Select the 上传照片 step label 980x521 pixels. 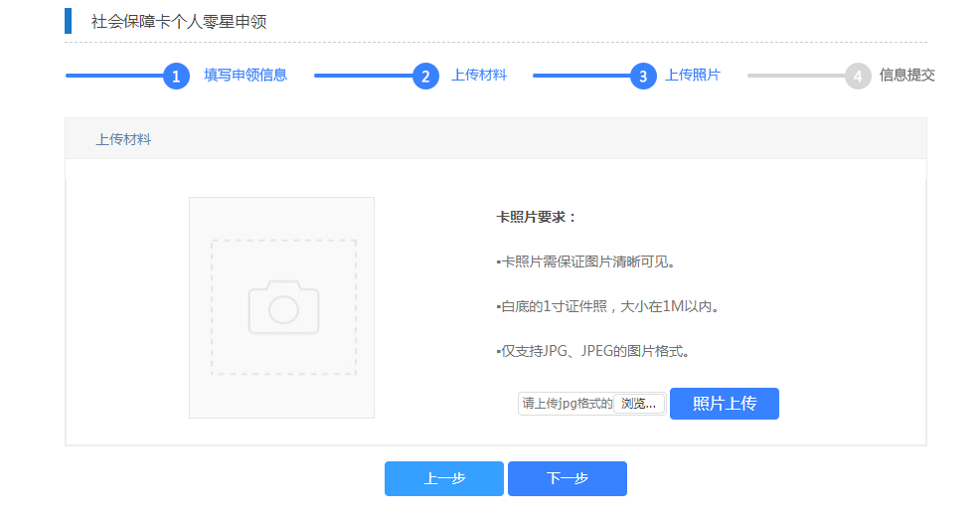[x=693, y=76]
